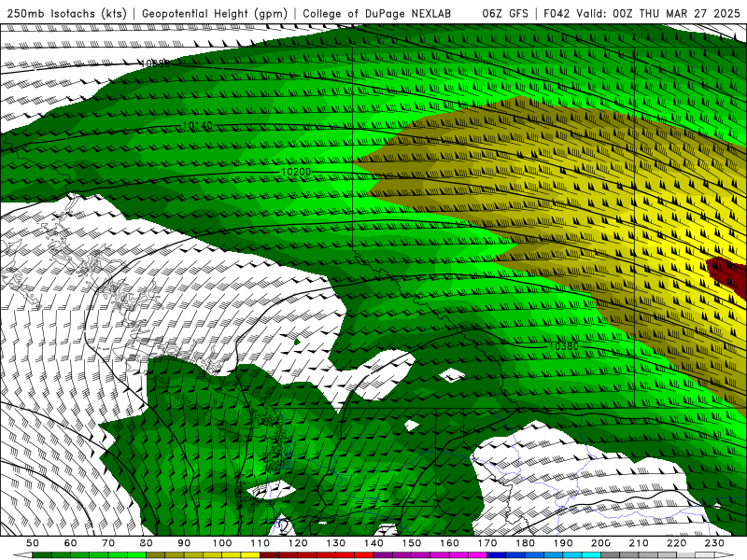The image size is (747, 560).
Task: Click the 80 label on the color scale
Action: (147, 543)
